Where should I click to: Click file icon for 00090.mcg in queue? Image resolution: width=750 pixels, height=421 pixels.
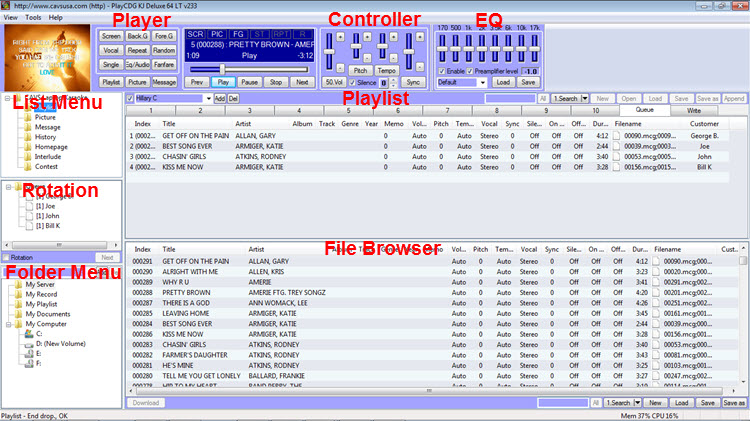(617, 135)
